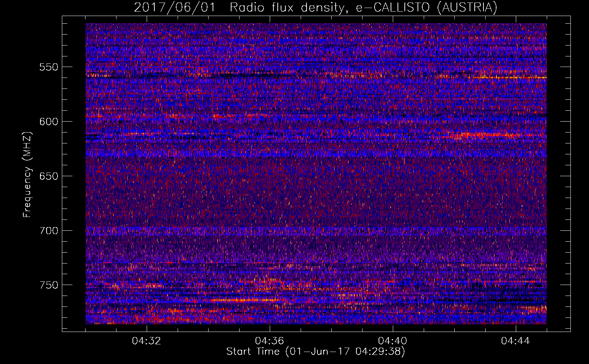
Task: Select the Frequency (MHZ) axis label
Action: [x=27, y=174]
